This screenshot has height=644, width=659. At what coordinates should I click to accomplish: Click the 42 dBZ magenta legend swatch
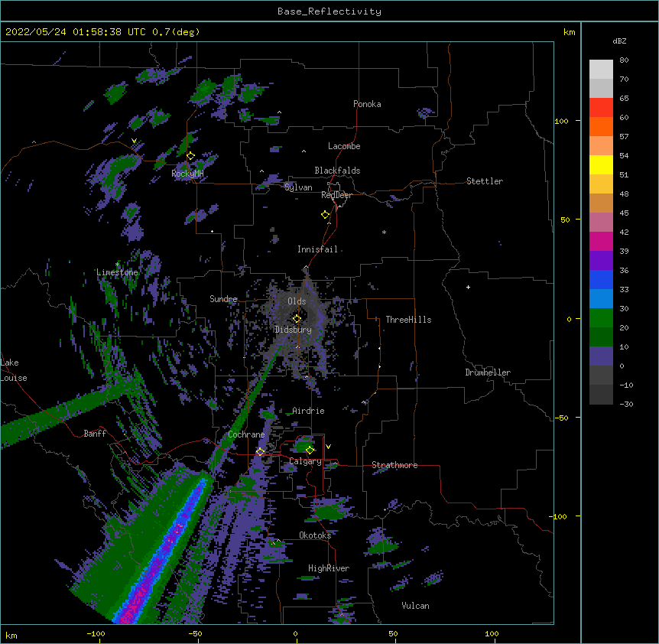pos(601,241)
